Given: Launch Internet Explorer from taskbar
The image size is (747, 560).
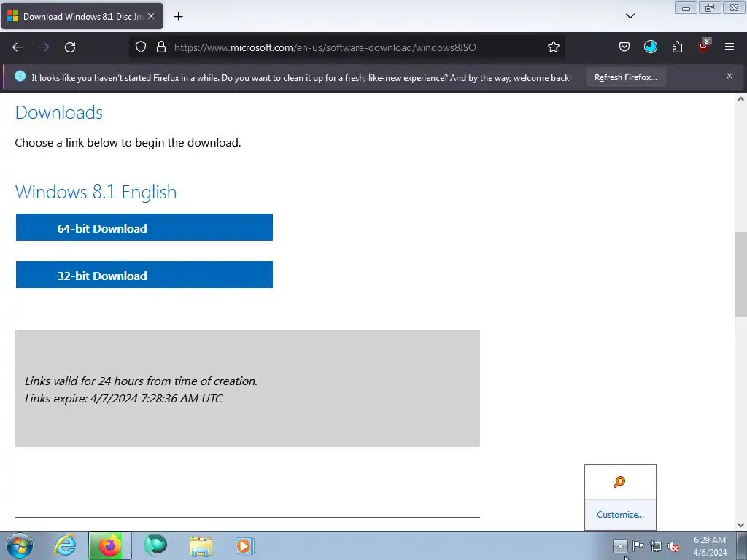Looking at the screenshot, I should pyautogui.click(x=65, y=545).
